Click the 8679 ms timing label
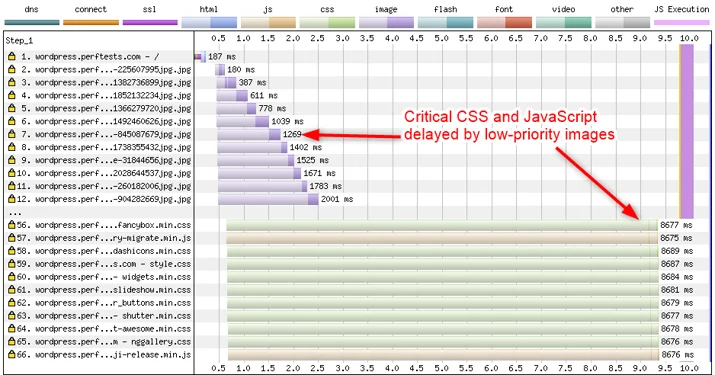The height and width of the screenshot is (375, 715). point(677,302)
